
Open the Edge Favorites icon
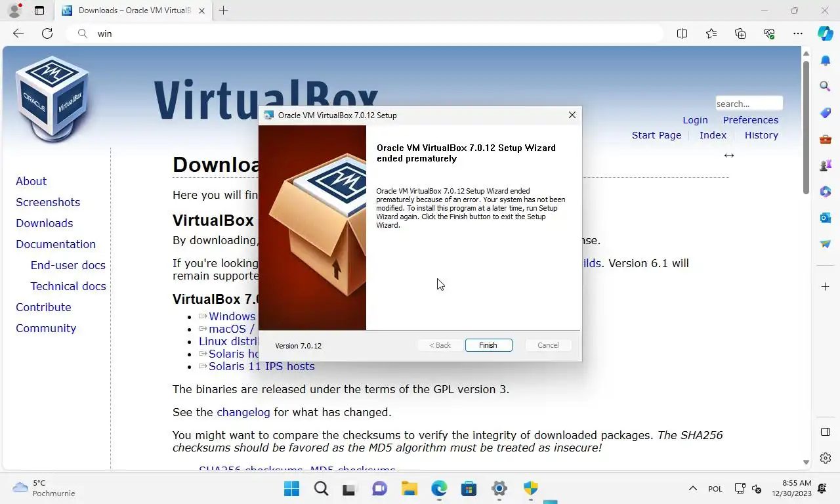711,33
